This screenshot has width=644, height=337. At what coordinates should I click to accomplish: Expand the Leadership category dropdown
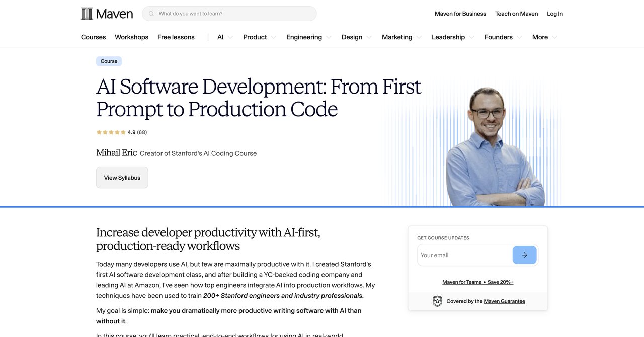(453, 37)
